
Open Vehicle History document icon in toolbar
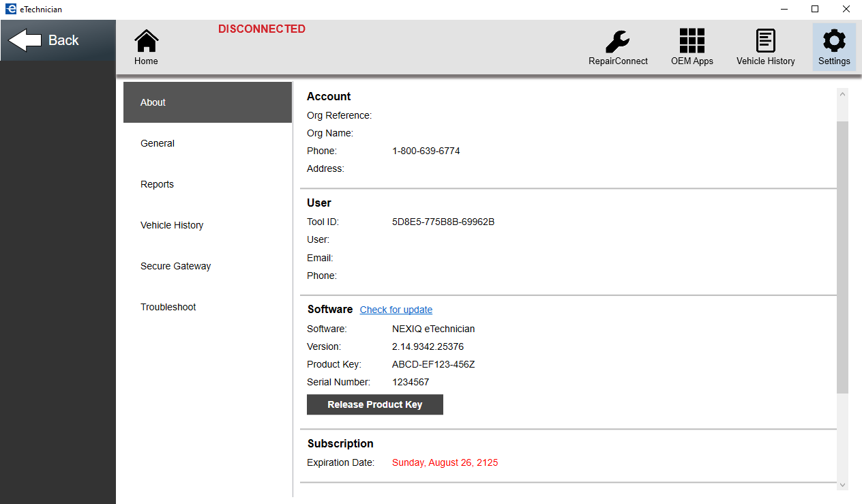click(x=765, y=42)
